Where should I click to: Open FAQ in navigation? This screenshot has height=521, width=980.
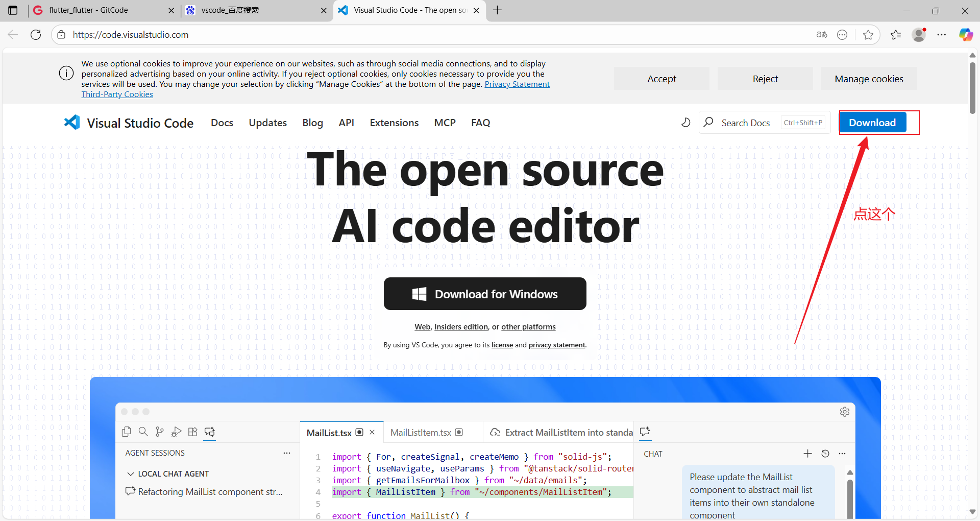(x=481, y=123)
